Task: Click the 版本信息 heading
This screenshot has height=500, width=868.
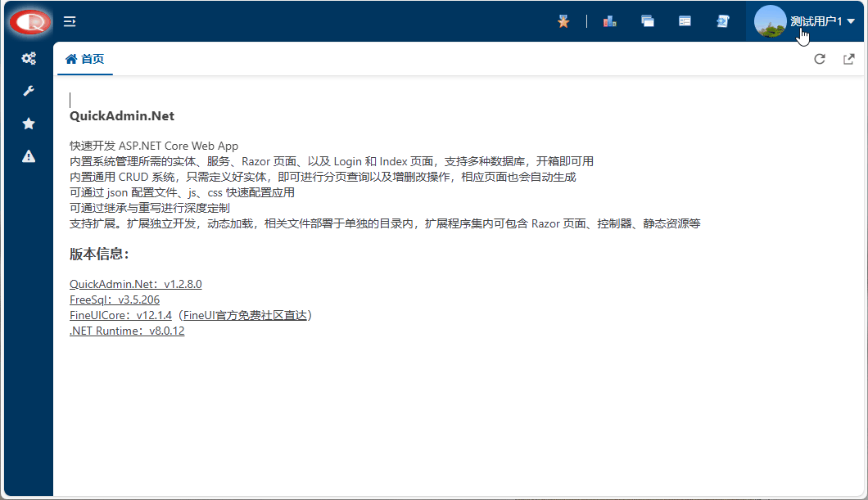Action: 99,254
